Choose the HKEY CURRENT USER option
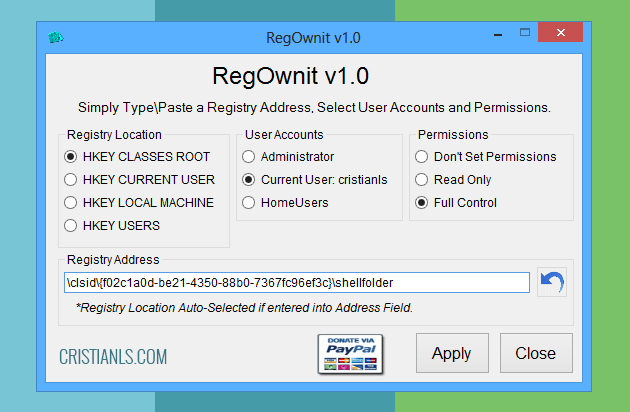This screenshot has width=630, height=412. (x=71, y=180)
